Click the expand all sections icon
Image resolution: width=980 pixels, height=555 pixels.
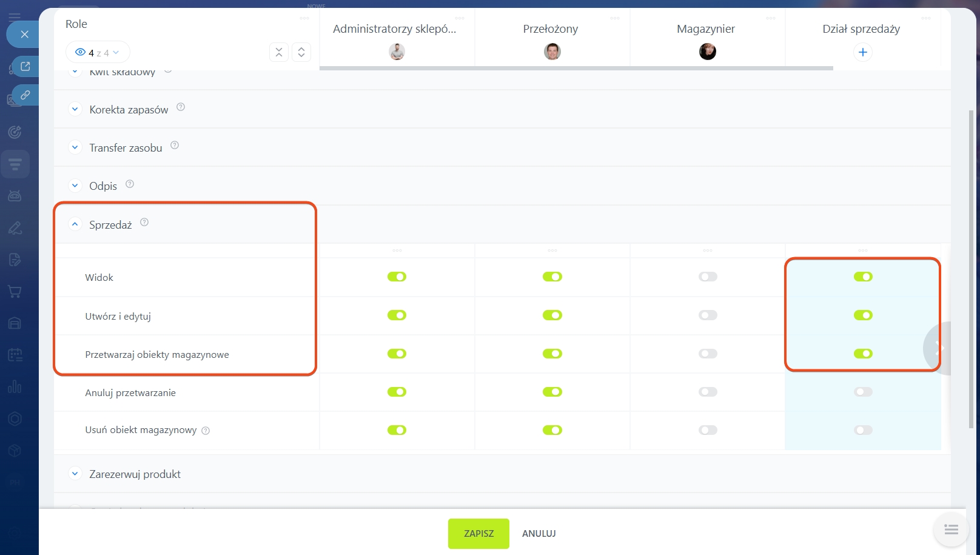[x=301, y=53]
